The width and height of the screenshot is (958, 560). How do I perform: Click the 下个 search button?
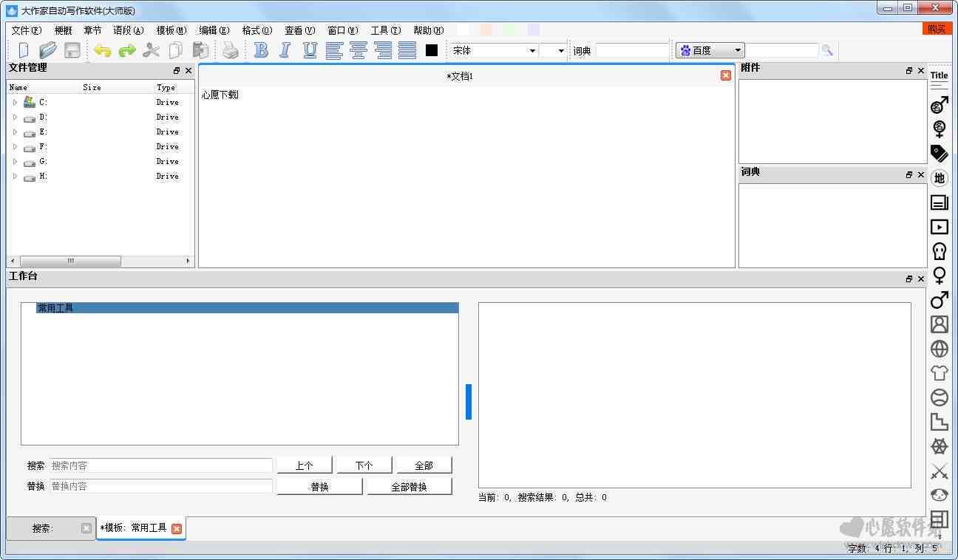point(364,465)
